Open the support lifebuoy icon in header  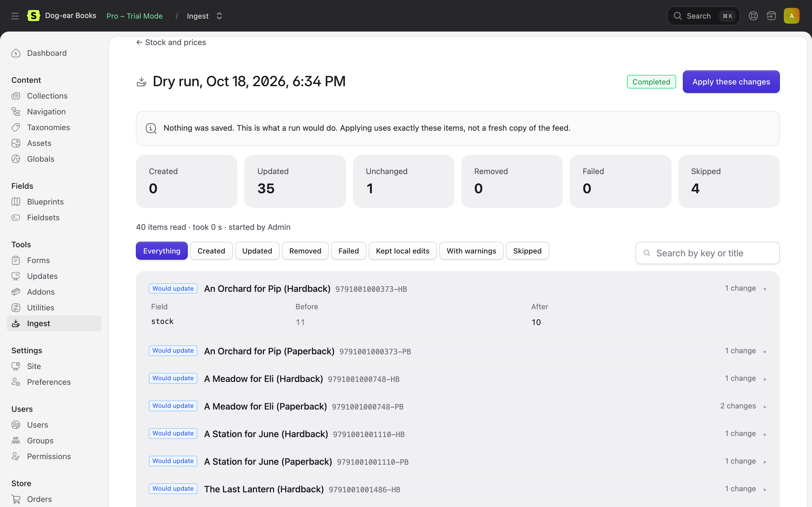coord(753,16)
